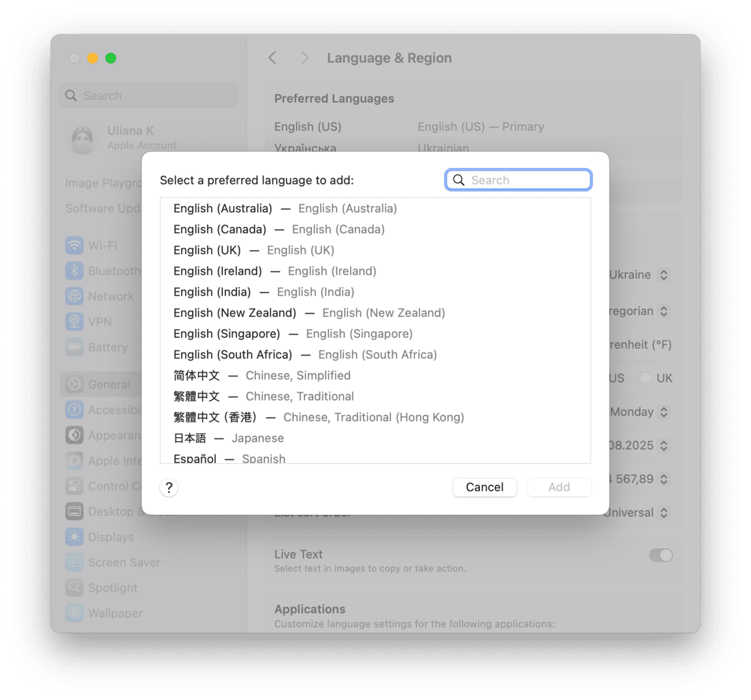Click the Spotlight icon in sidebar

(x=75, y=587)
